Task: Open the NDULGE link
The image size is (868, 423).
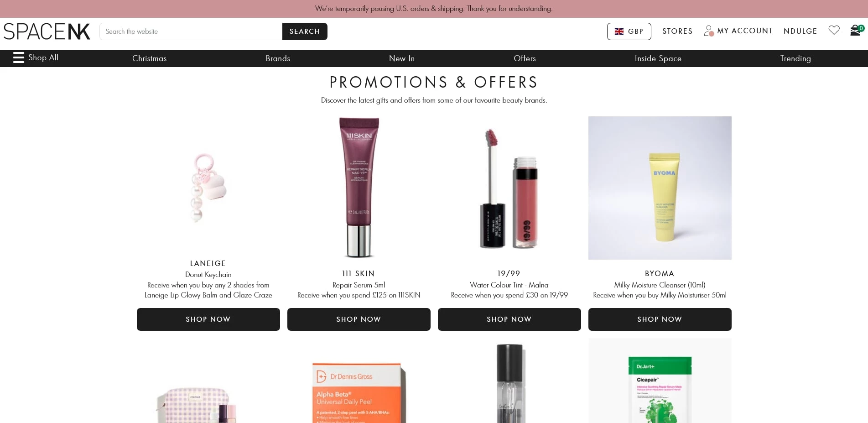Action: tap(800, 31)
